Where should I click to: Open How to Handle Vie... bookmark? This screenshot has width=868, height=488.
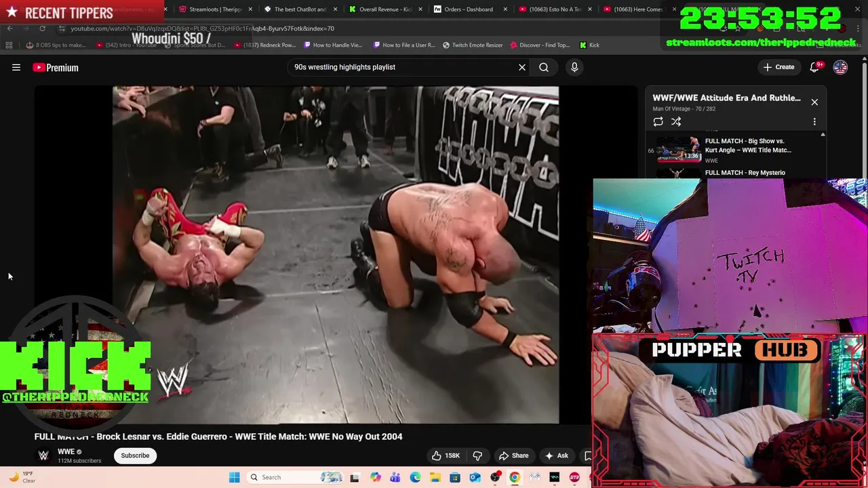(x=334, y=45)
